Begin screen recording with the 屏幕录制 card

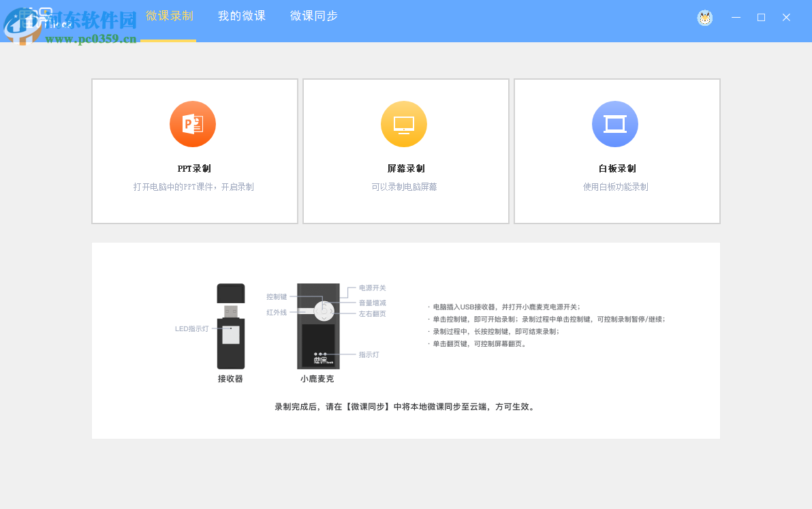405,151
